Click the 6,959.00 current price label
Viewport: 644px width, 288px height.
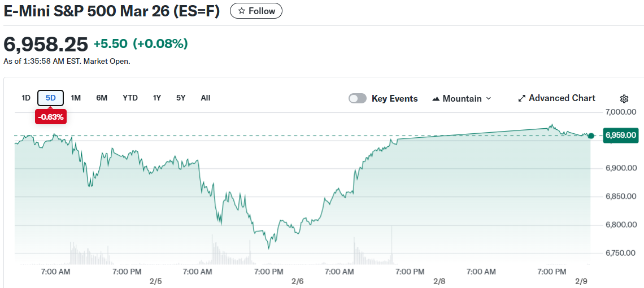pos(621,135)
